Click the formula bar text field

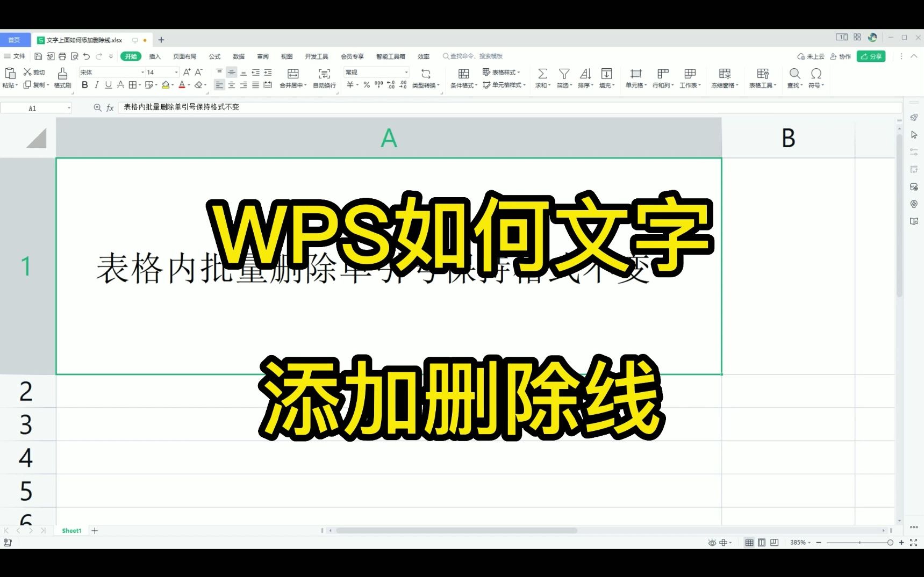[x=509, y=107]
